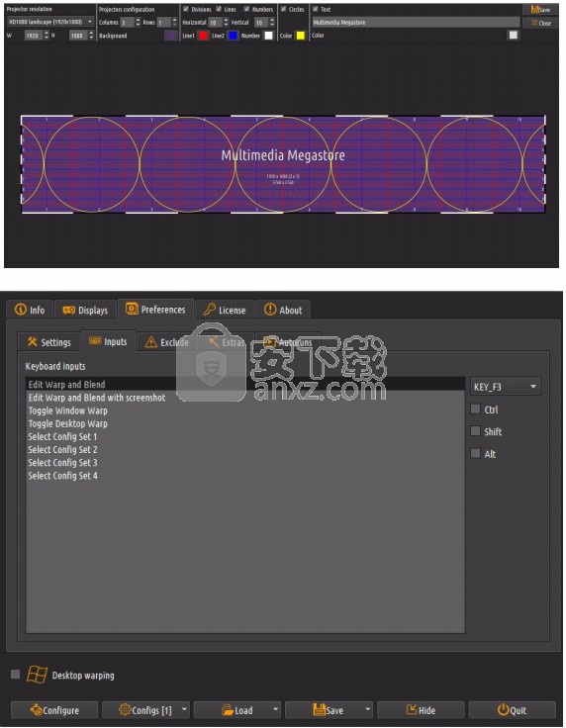This screenshot has width=566, height=728.
Task: Click the Multimedia Megastore text field
Action: click(x=416, y=22)
